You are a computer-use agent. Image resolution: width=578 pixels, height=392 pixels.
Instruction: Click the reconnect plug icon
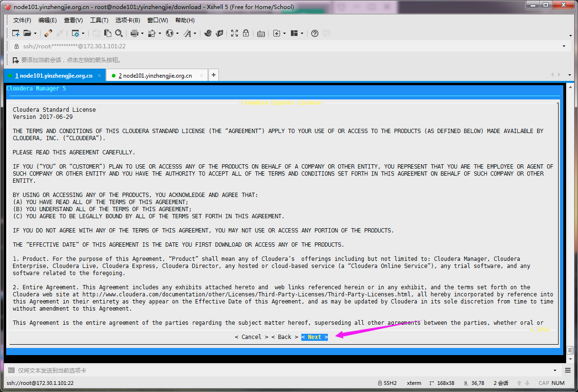point(48,33)
